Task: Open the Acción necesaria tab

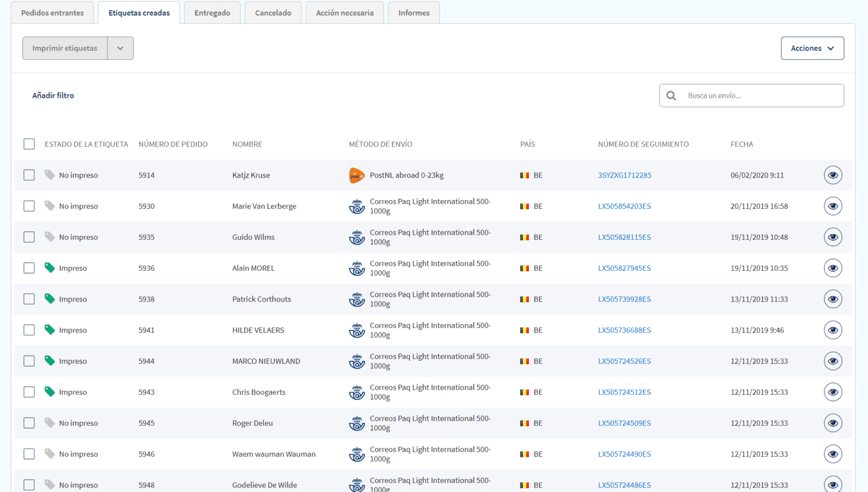Action: pos(345,12)
